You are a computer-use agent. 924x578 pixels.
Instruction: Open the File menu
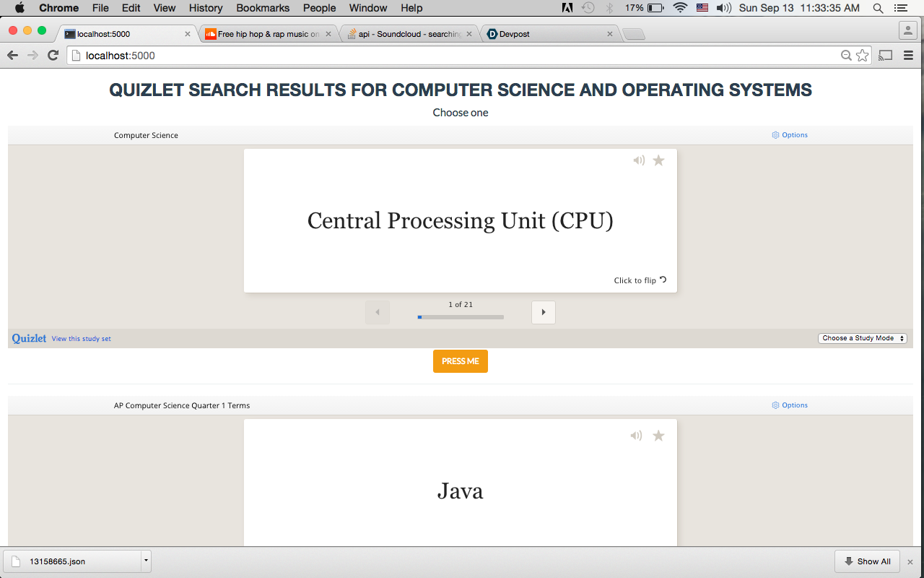click(x=100, y=8)
